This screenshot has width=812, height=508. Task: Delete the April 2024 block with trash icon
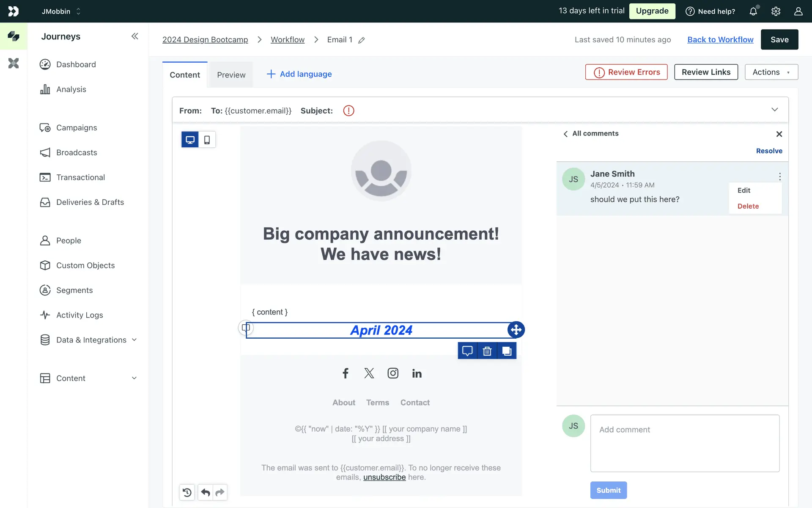pyautogui.click(x=487, y=351)
